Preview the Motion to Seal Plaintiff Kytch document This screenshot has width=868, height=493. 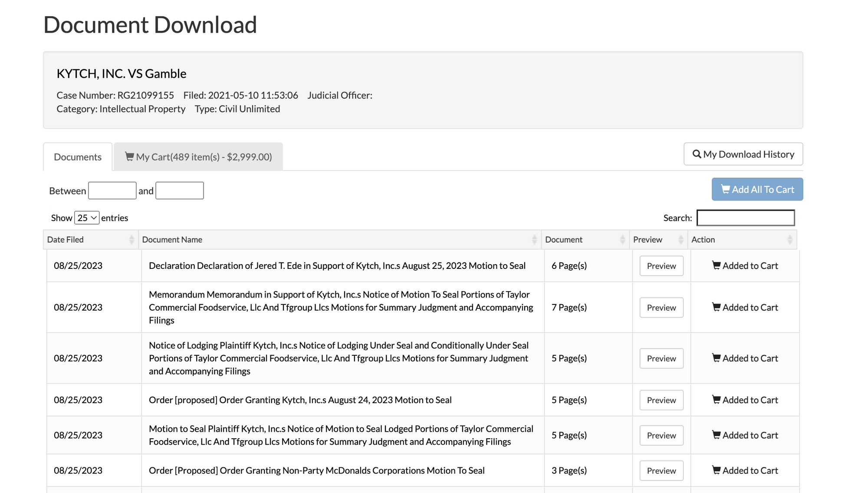tap(661, 435)
